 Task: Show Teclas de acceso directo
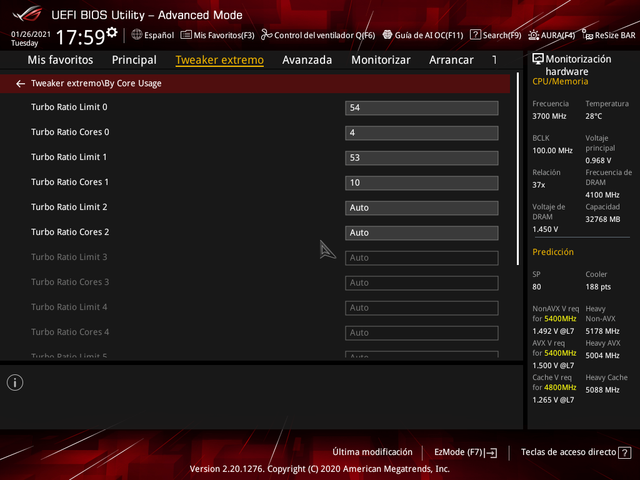[x=576, y=452]
